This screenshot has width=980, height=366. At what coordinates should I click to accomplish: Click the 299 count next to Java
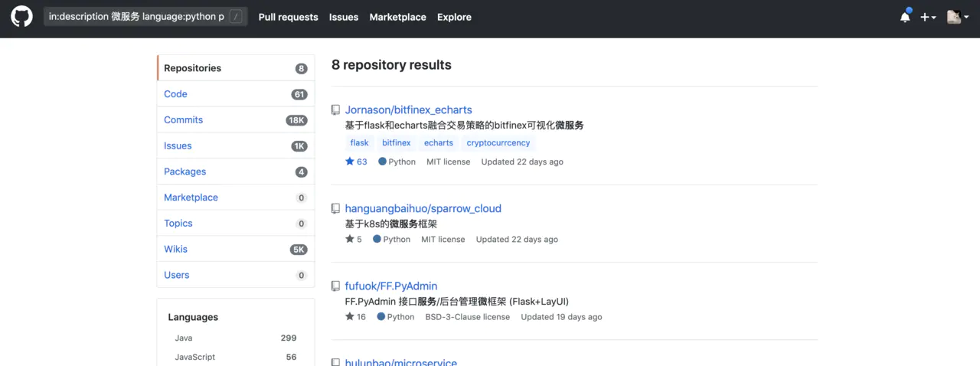pyautogui.click(x=289, y=338)
